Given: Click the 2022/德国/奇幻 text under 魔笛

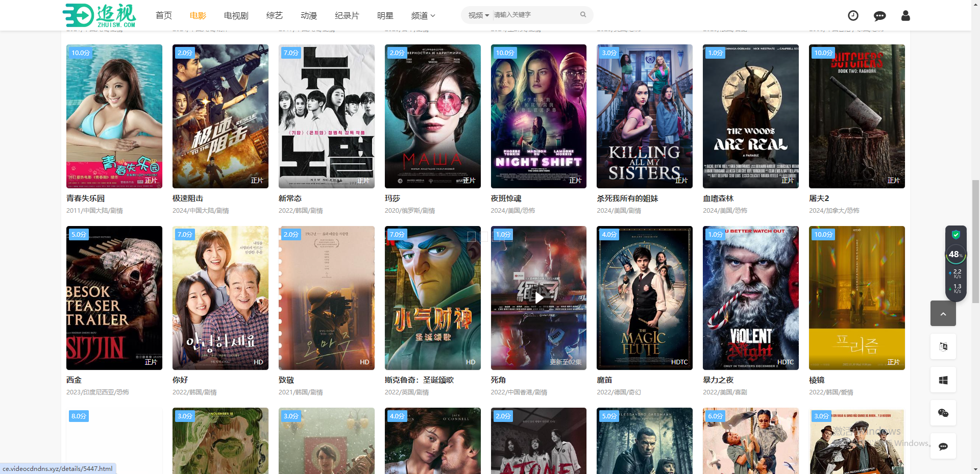Looking at the screenshot, I should pos(619,392).
